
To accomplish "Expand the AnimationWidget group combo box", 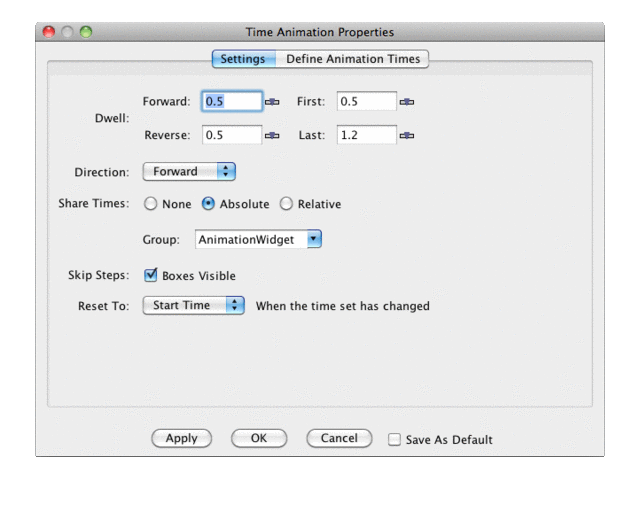I will (258, 240).
